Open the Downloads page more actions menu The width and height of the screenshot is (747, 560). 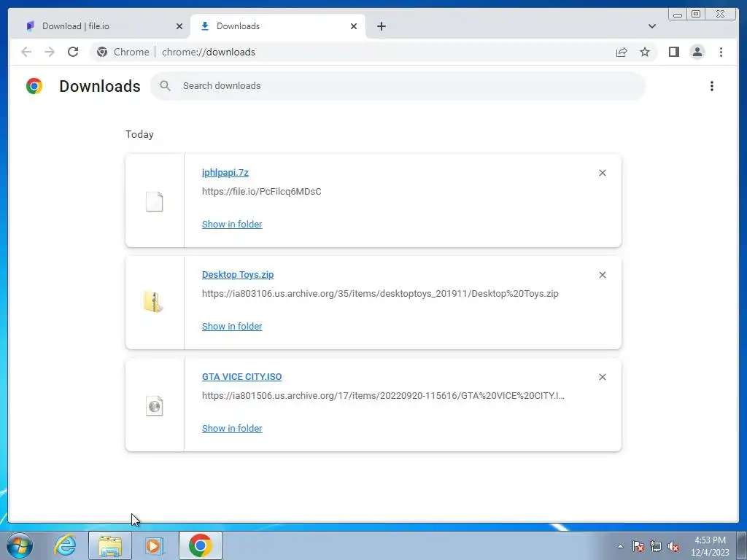(712, 86)
